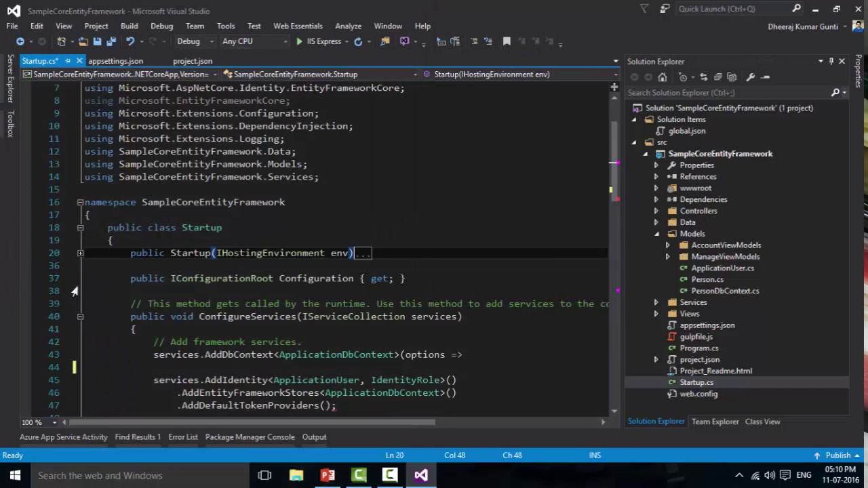
Task: Click the feedback icon near Quick Launch
Action: pos(665,9)
